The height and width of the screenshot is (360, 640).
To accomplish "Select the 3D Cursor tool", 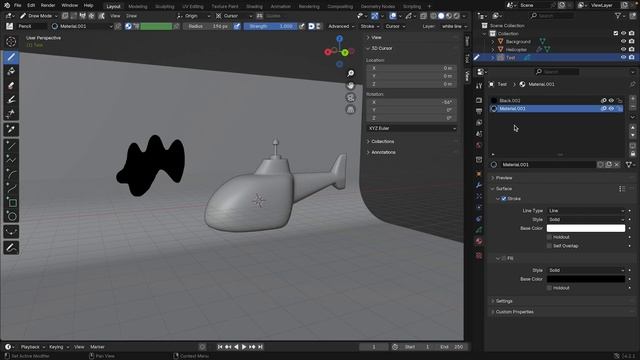I will 11,42.
